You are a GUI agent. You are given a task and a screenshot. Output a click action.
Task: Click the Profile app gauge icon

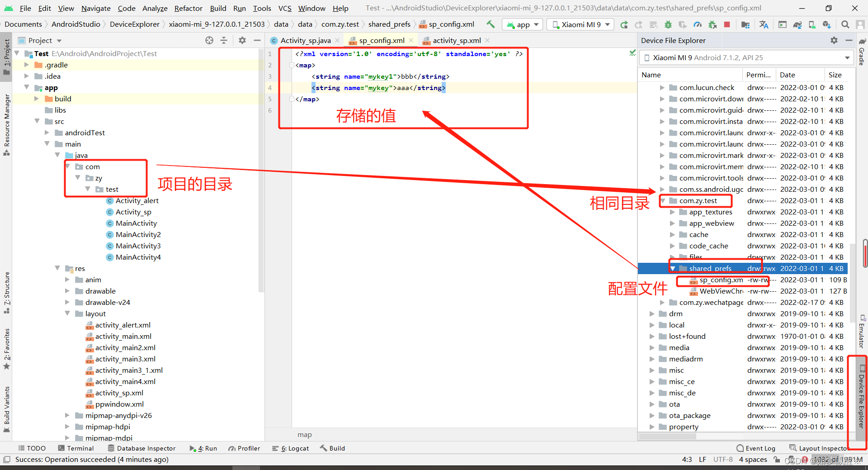coord(698,24)
